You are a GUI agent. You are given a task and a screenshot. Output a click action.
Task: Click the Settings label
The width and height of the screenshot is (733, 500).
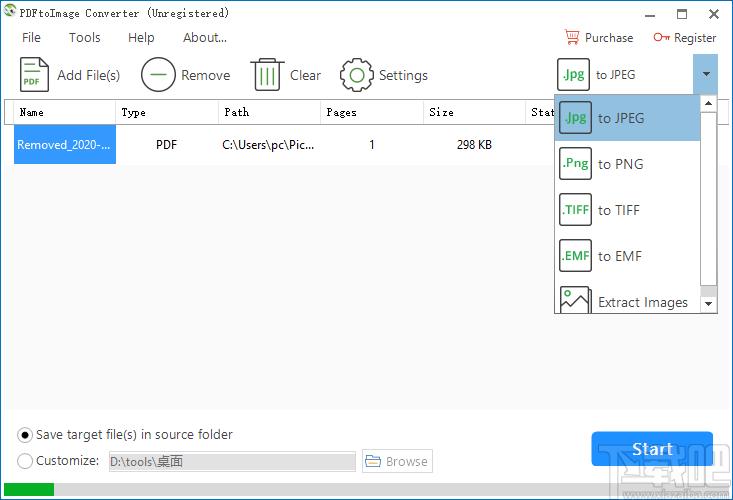pos(403,75)
